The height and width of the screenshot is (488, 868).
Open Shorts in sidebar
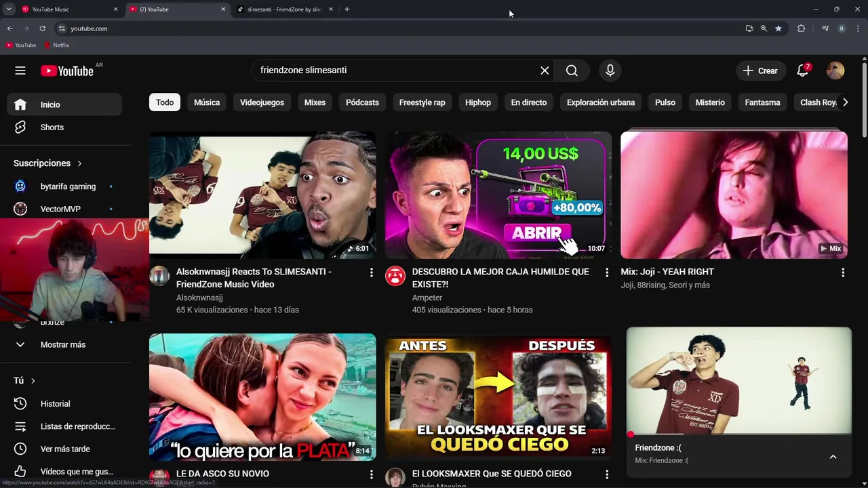64,127
